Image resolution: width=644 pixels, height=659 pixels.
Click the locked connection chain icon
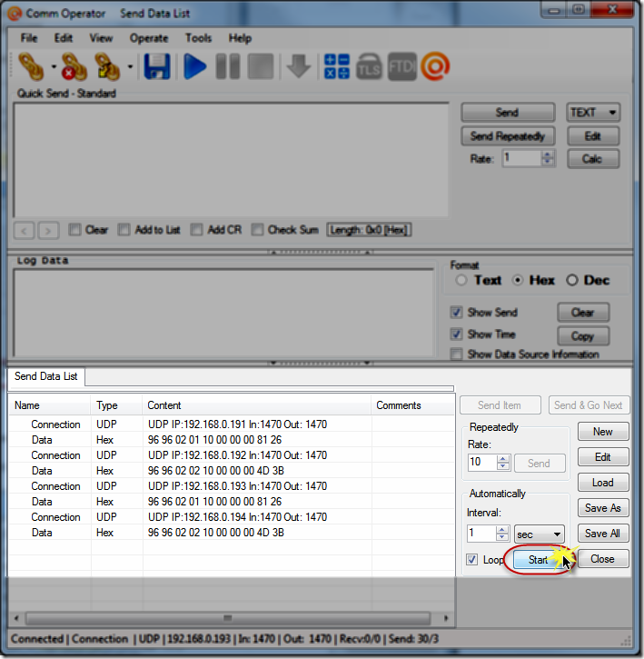pos(107,66)
